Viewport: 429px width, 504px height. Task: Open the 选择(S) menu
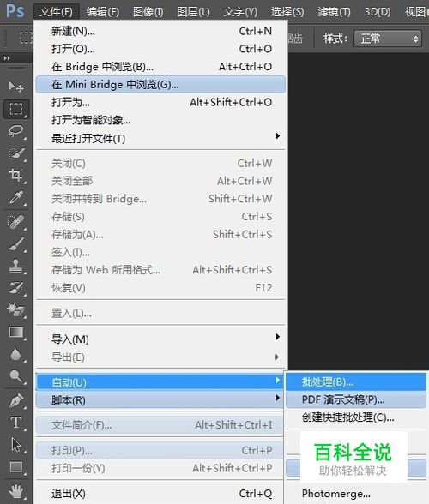tap(287, 12)
